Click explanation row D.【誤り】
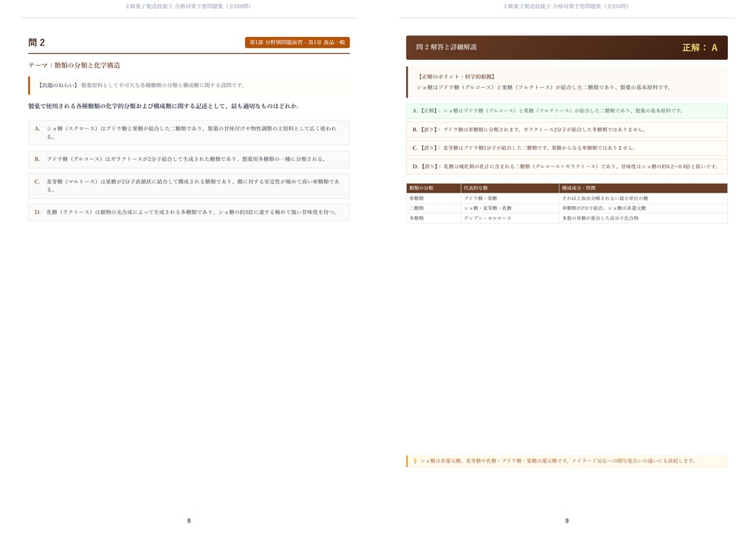The width and height of the screenshot is (756, 535). (x=566, y=166)
